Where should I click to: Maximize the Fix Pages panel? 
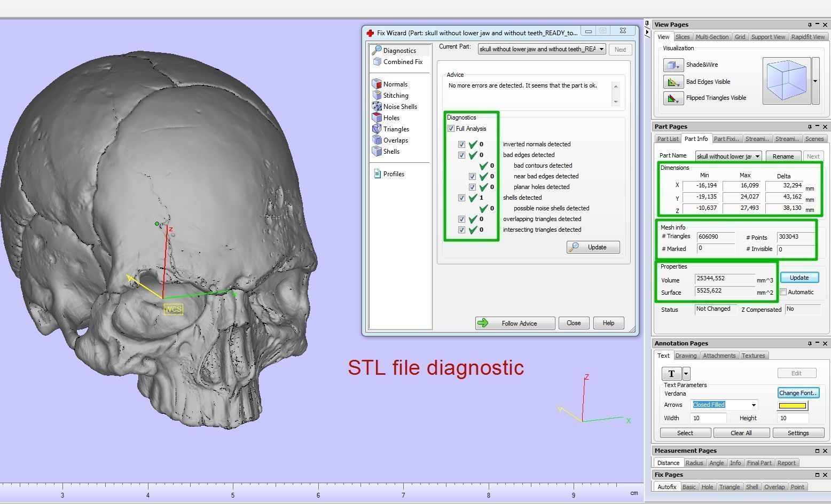pos(817,475)
